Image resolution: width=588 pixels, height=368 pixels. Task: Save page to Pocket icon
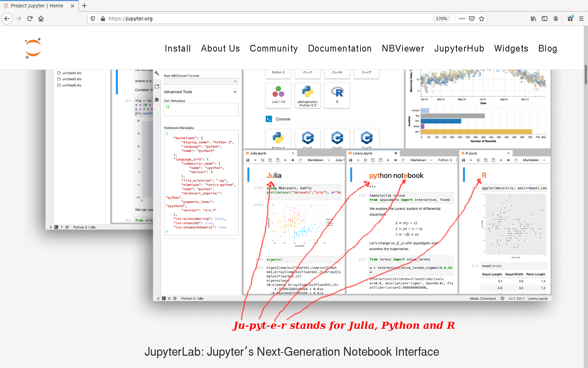click(x=472, y=19)
